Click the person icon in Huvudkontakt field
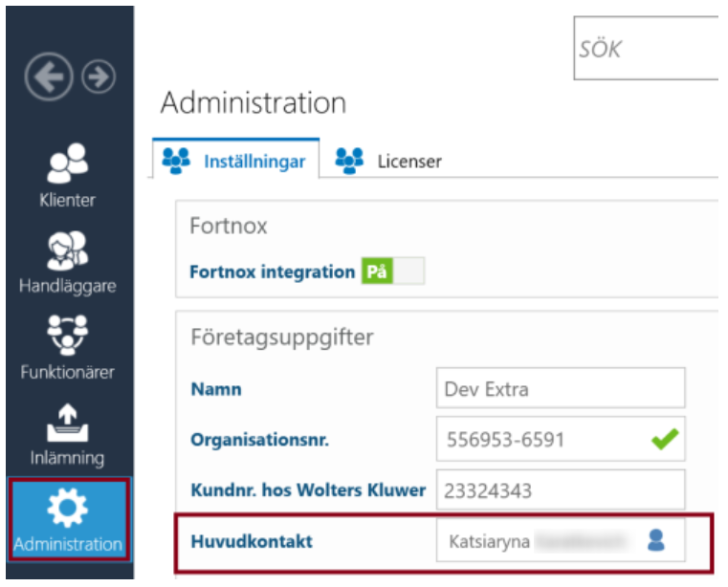Image resolution: width=728 pixels, height=587 pixels. coord(656,540)
